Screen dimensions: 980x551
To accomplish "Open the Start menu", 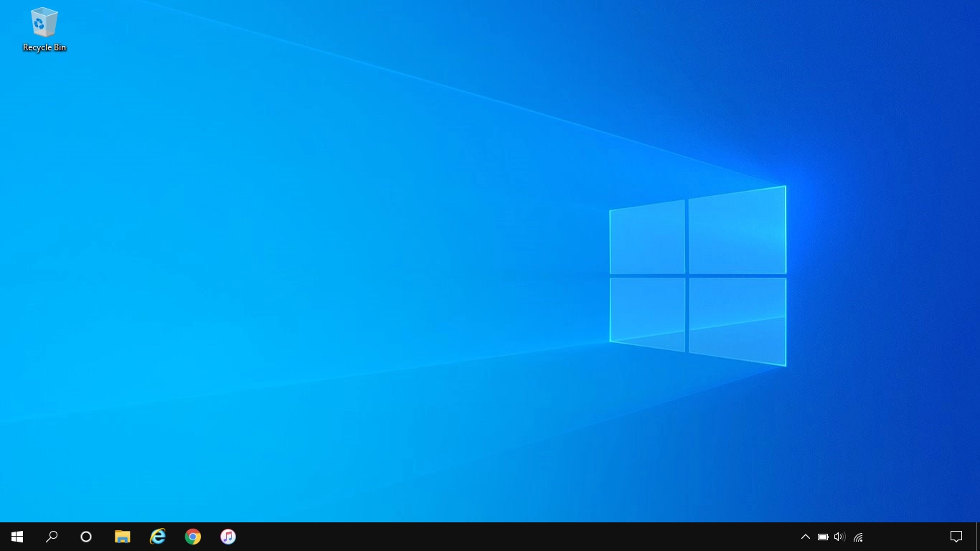I will pos(17,536).
